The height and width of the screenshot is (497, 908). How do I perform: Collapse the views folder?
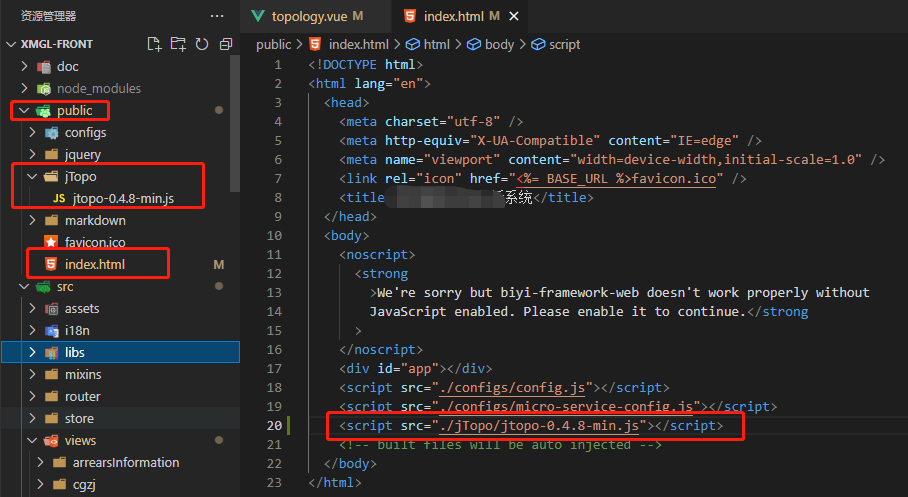32,440
